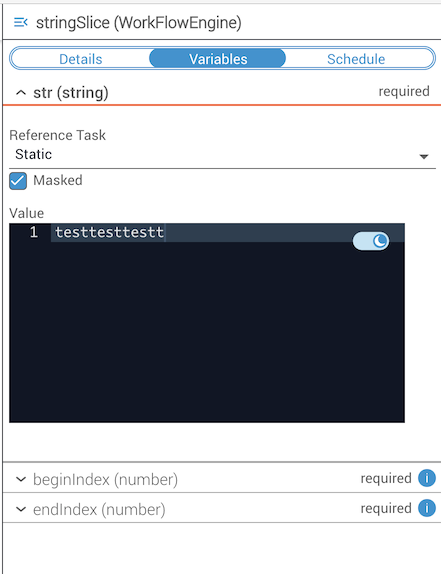Image resolution: width=441 pixels, height=574 pixels.
Task: Switch to the Details tab
Action: pyautogui.click(x=81, y=59)
